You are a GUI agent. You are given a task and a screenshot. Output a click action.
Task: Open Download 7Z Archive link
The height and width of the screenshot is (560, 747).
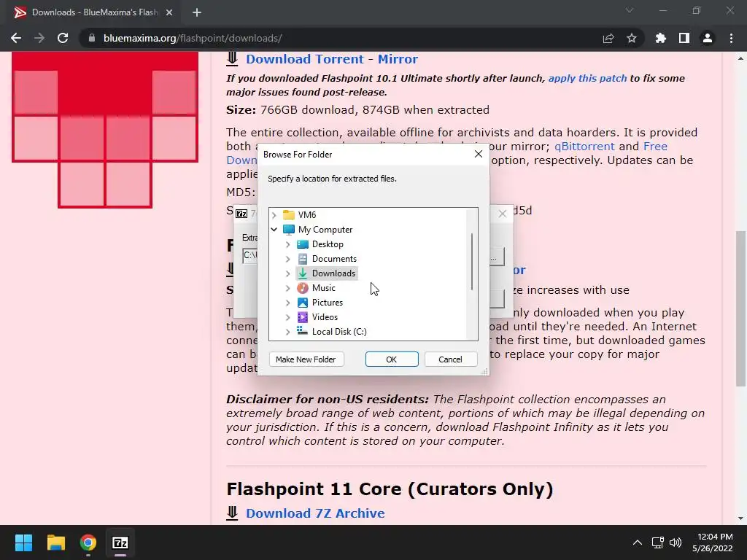[x=315, y=513]
